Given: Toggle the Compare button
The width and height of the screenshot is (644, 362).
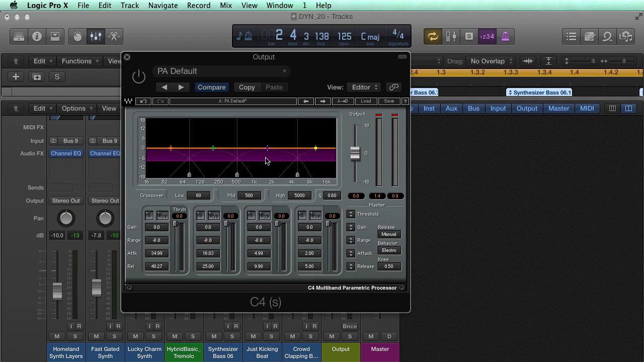Looking at the screenshot, I should click(211, 87).
